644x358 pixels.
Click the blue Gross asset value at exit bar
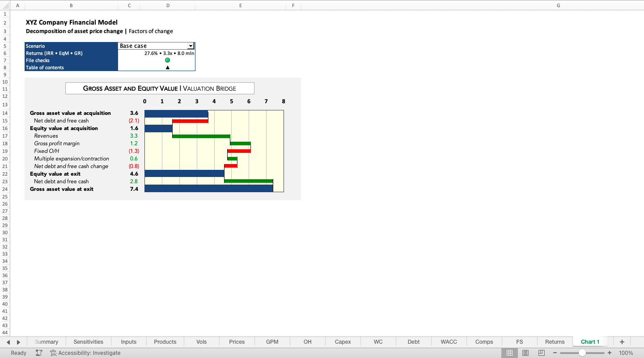tap(209, 189)
